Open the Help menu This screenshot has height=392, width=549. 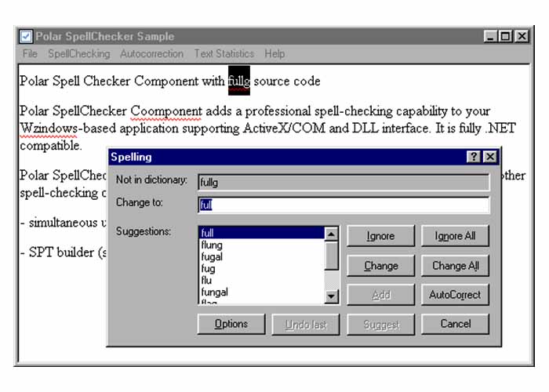point(274,54)
